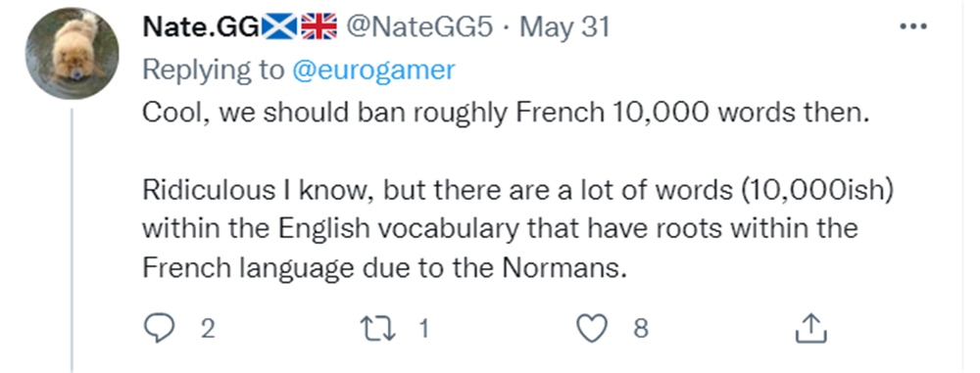Click the reply speech bubble icon

[158, 328]
